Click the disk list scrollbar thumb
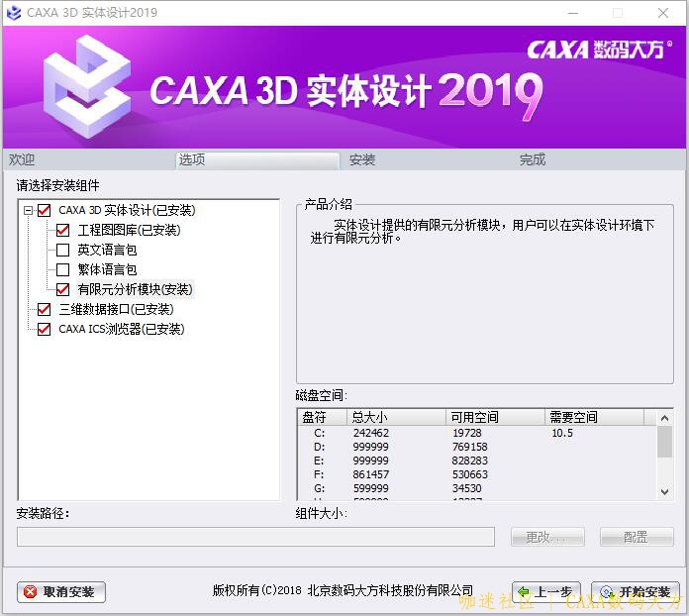Screen dimensions: 689x616 coord(665,442)
